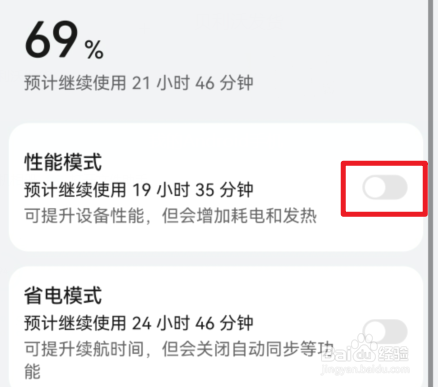This screenshot has height=387, width=438.
Task: Select the 性能模式 heading
Action: (x=63, y=162)
